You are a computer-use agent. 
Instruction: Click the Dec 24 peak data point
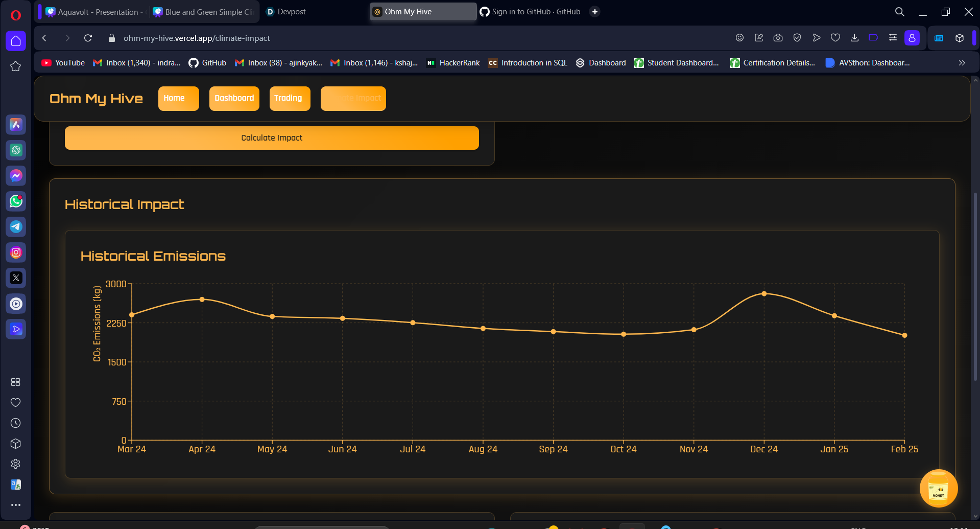pos(764,294)
